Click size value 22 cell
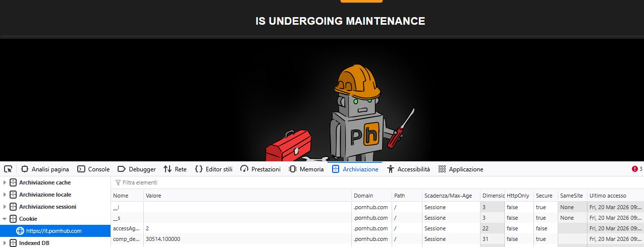Viewport: 644px width, 247px height. coord(492,228)
